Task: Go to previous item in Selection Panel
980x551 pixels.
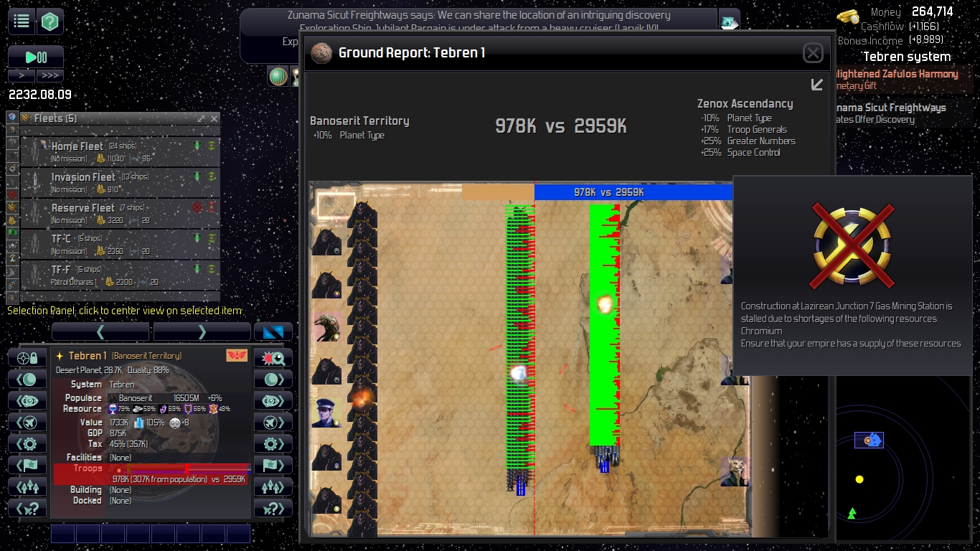Action: (100, 331)
